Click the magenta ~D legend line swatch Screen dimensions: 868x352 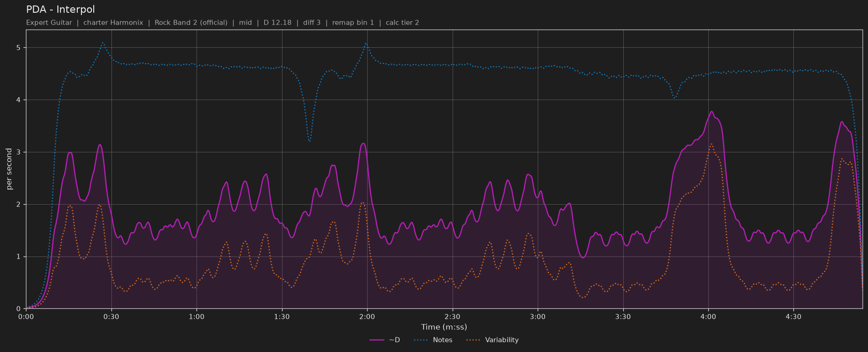[x=377, y=340]
